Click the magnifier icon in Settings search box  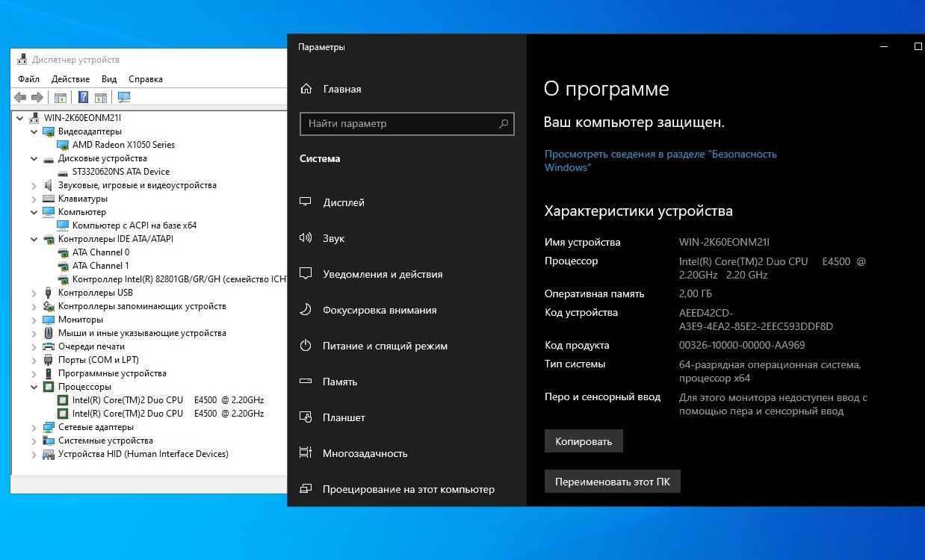coord(504,124)
